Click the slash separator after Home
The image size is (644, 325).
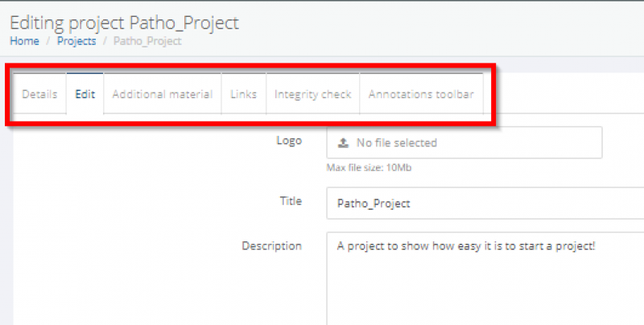pyautogui.click(x=47, y=41)
